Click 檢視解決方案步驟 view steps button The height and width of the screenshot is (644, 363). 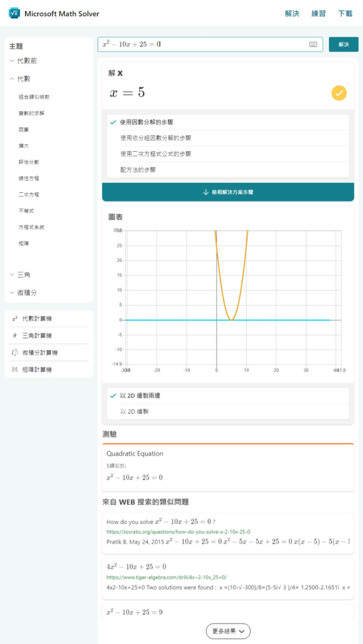pos(228,192)
